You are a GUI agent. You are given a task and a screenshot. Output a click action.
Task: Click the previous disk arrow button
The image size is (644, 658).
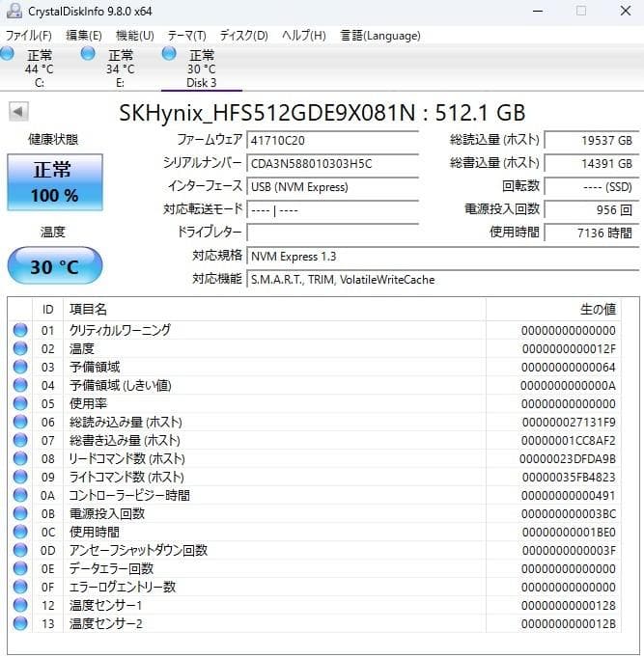[18, 112]
